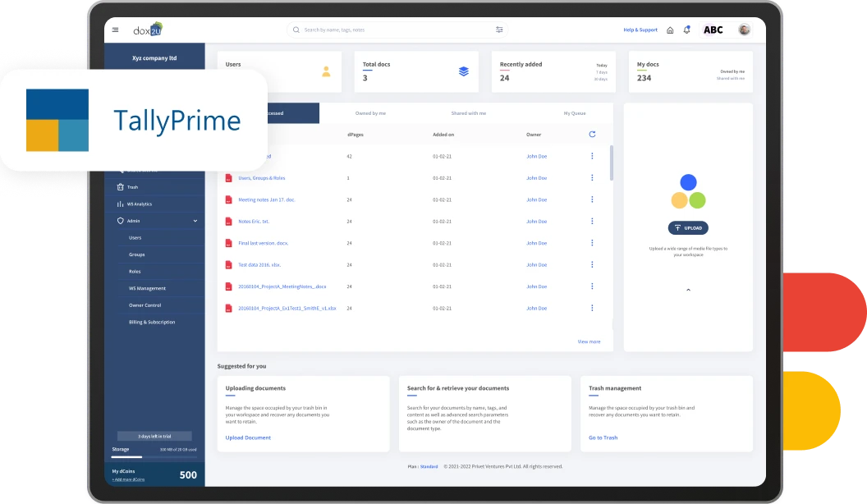Open options menu for Test data 2016.xlsx
867x504 pixels.
pos(592,264)
